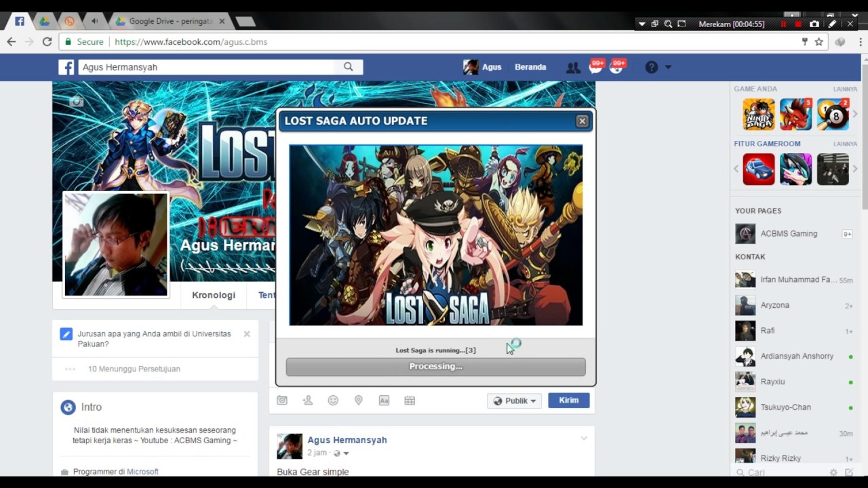Reload the current page
Screen dimensions: 868x488
(47, 41)
